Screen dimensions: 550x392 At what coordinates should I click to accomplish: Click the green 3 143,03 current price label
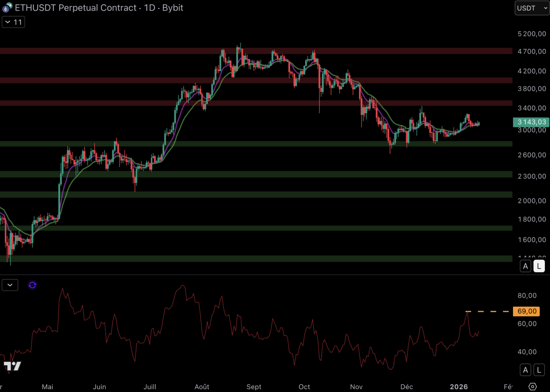tap(531, 122)
